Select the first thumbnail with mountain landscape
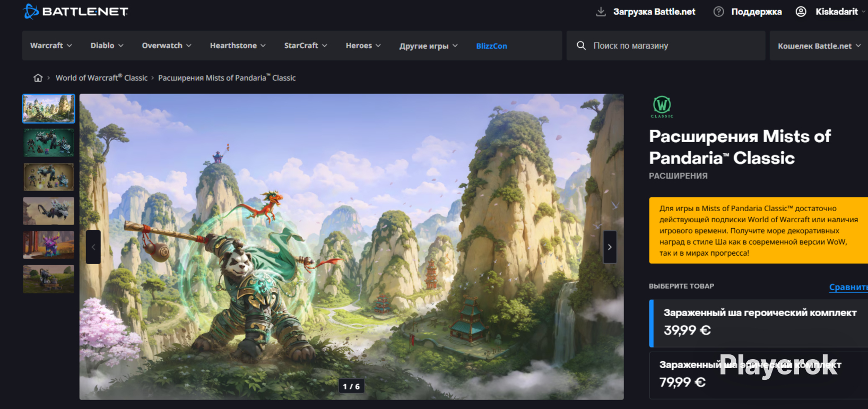The width and height of the screenshot is (868, 409). [x=49, y=109]
